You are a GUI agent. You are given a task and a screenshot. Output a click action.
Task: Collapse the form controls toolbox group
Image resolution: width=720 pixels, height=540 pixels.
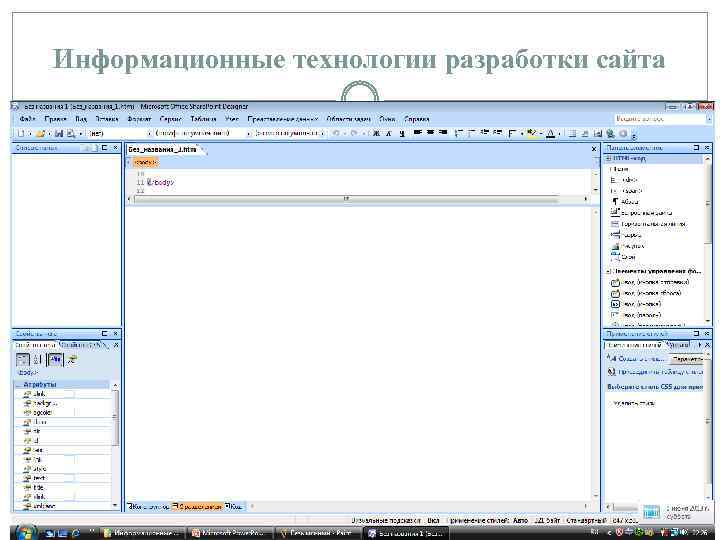tap(609, 271)
